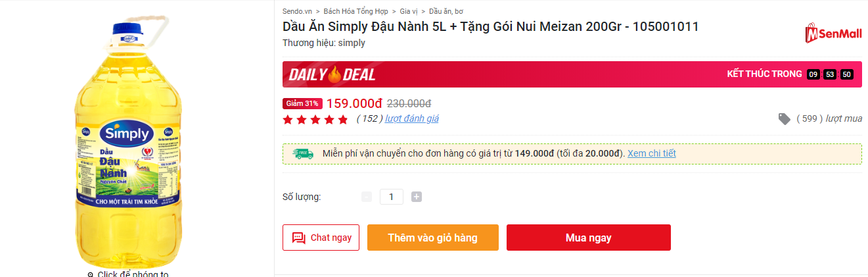This screenshot has height=277, width=868.
Task: Open Xem chi tiết shipping details link
Action: [x=652, y=153]
